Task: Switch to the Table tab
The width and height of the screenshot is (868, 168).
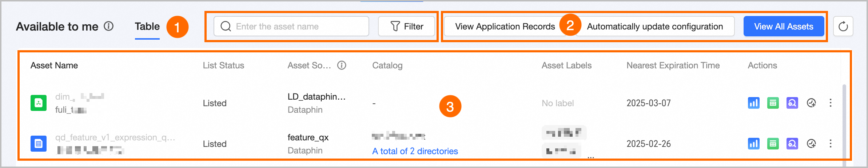Action: [147, 27]
